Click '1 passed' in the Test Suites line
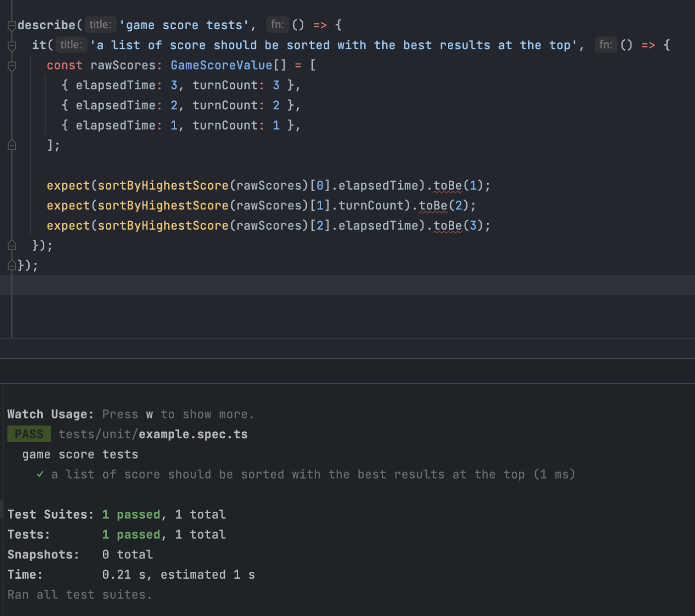The width and height of the screenshot is (695, 616). pos(132,514)
